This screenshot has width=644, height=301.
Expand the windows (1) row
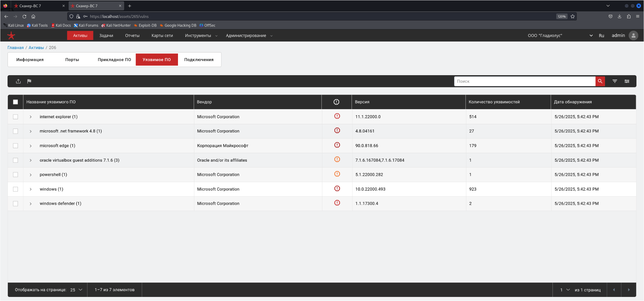tap(31, 189)
